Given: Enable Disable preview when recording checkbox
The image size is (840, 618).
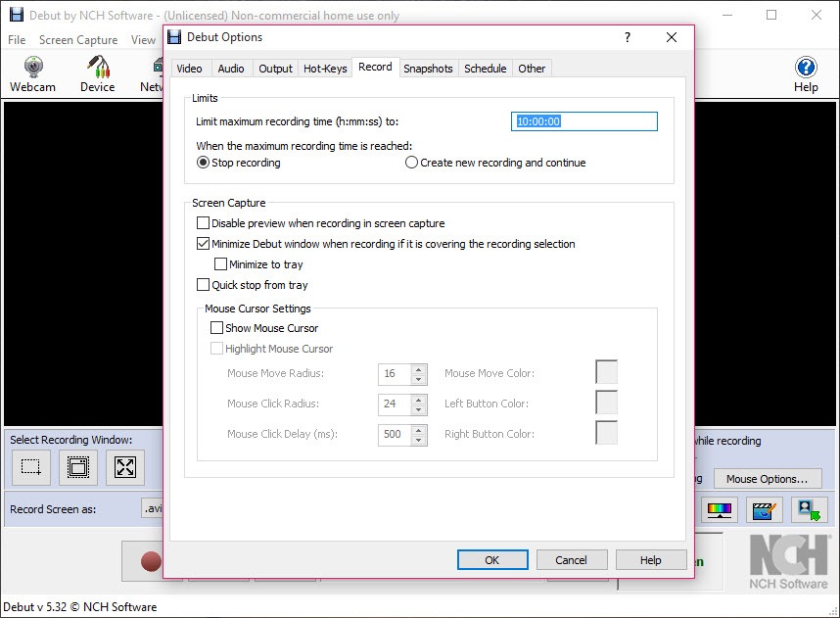Looking at the screenshot, I should (203, 223).
